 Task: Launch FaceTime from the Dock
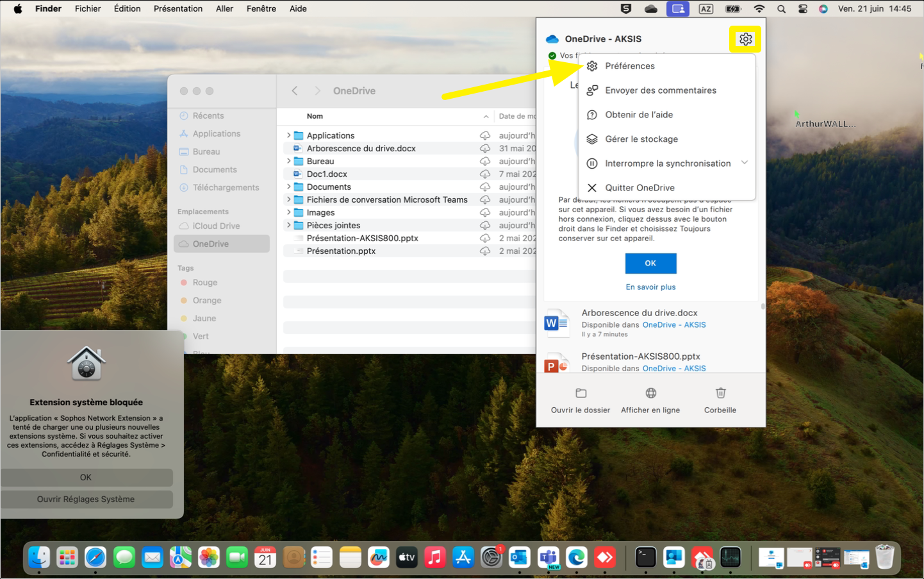pyautogui.click(x=237, y=557)
